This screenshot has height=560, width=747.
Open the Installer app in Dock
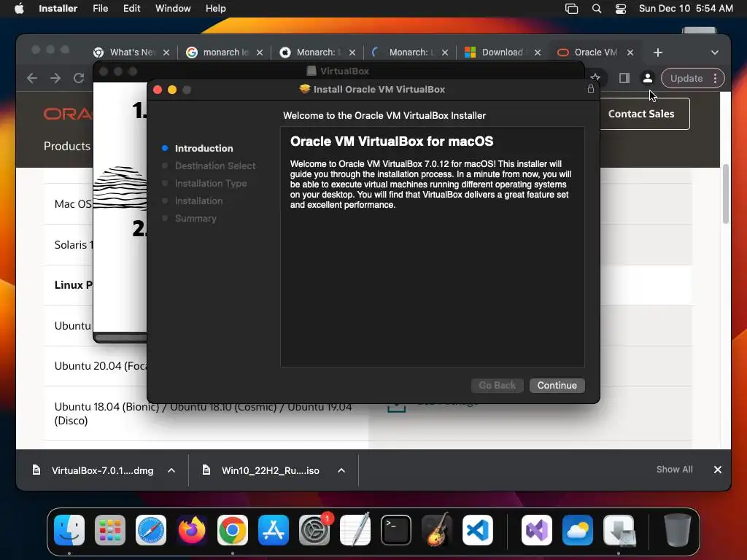[x=619, y=530]
